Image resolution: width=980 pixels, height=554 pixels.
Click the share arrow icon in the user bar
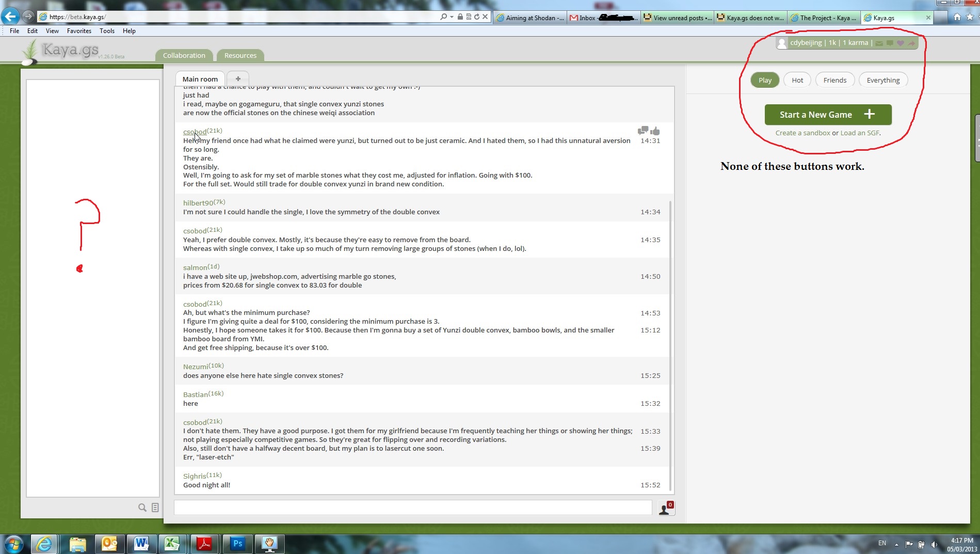point(912,43)
